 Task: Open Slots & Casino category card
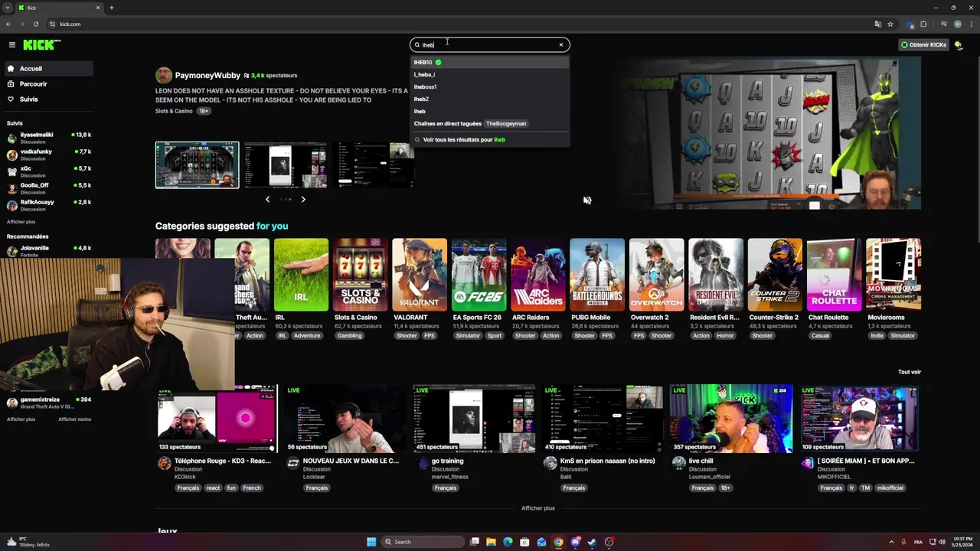click(360, 275)
